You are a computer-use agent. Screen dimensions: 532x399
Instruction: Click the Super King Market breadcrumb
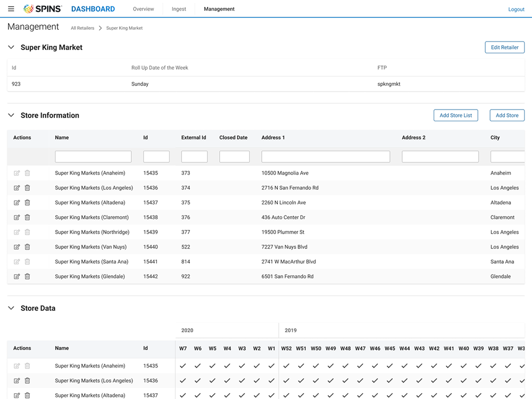point(124,28)
